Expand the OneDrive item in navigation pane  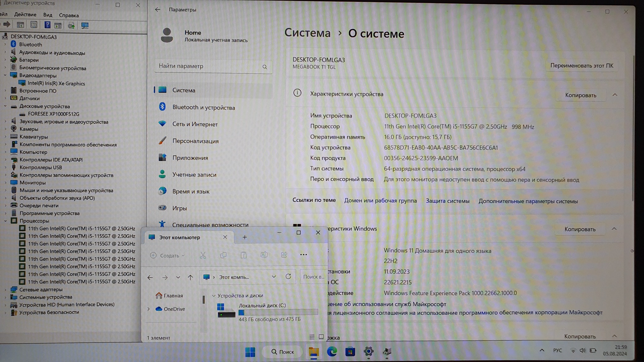[149, 309]
